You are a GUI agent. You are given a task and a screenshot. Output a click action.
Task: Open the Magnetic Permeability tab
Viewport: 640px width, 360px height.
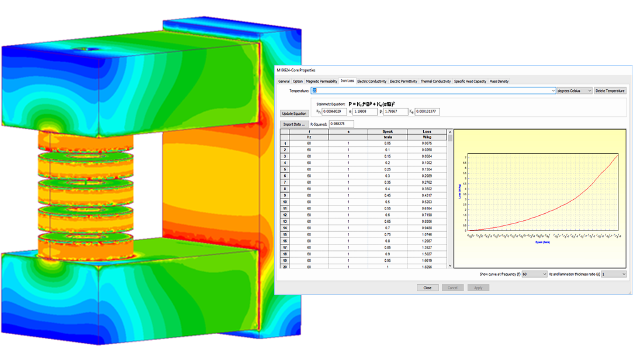(x=322, y=81)
